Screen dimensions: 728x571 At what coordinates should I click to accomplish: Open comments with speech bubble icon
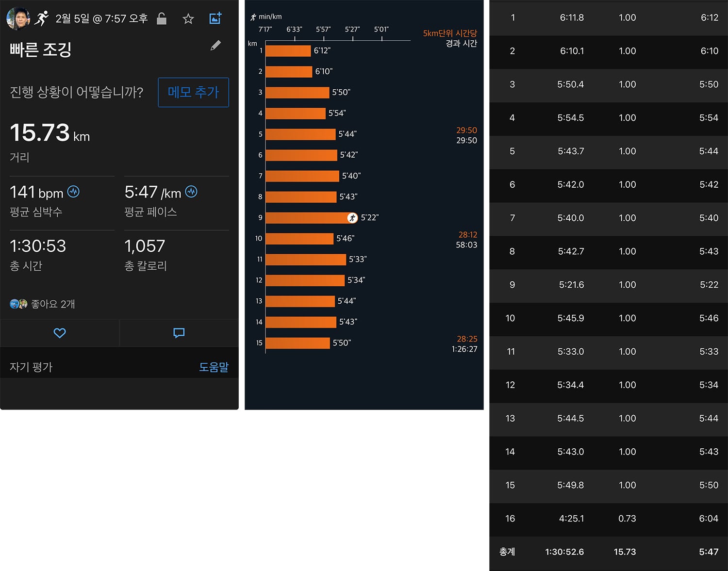(179, 333)
